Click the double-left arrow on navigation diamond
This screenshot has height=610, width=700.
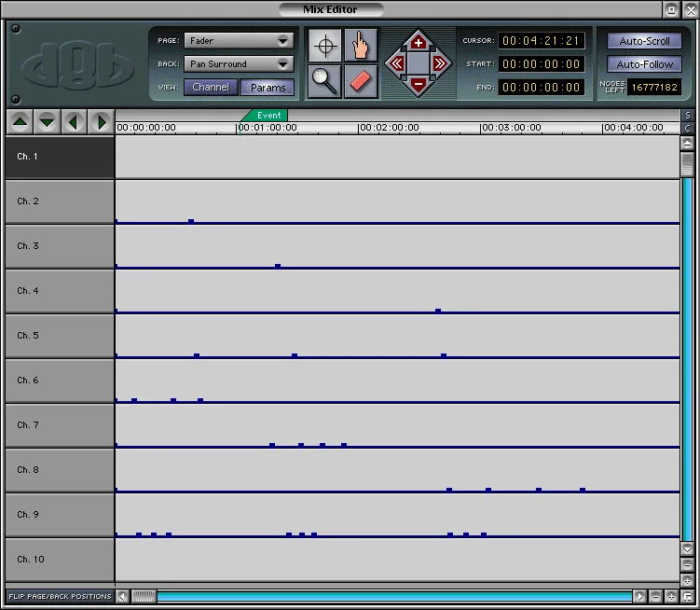[396, 63]
